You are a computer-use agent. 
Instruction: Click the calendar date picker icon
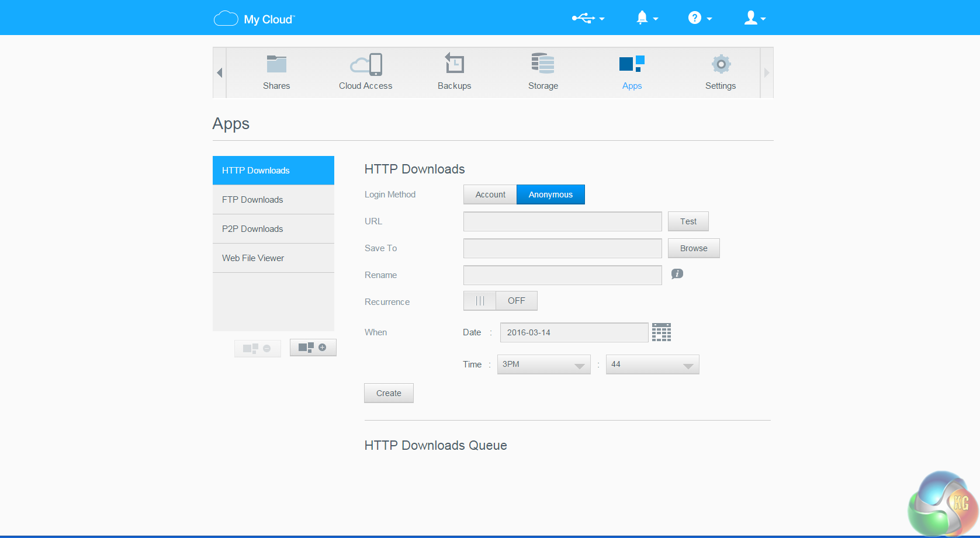(x=661, y=332)
